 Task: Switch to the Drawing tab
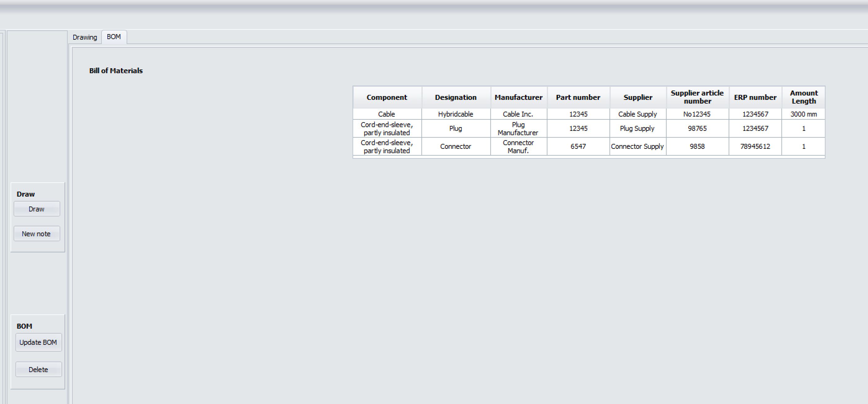pyautogui.click(x=85, y=38)
